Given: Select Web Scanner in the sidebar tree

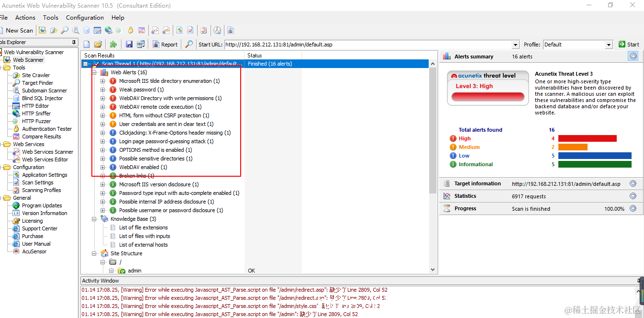Looking at the screenshot, I should point(28,60).
